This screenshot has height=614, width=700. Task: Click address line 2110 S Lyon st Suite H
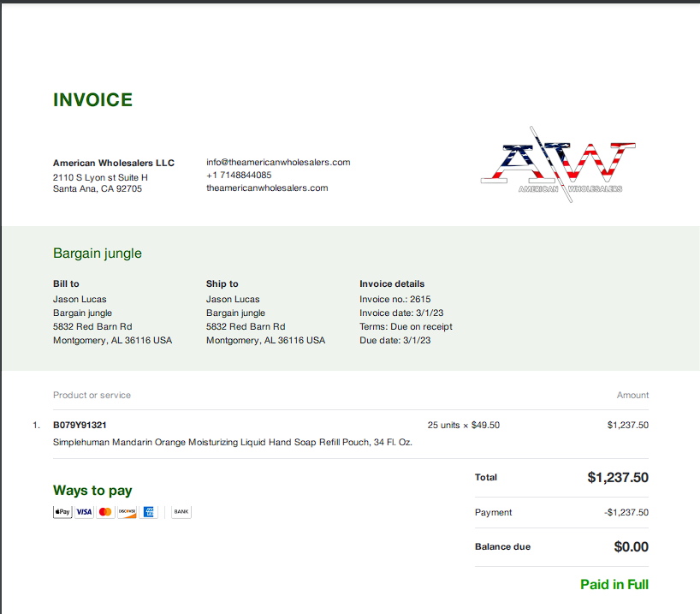tap(100, 177)
